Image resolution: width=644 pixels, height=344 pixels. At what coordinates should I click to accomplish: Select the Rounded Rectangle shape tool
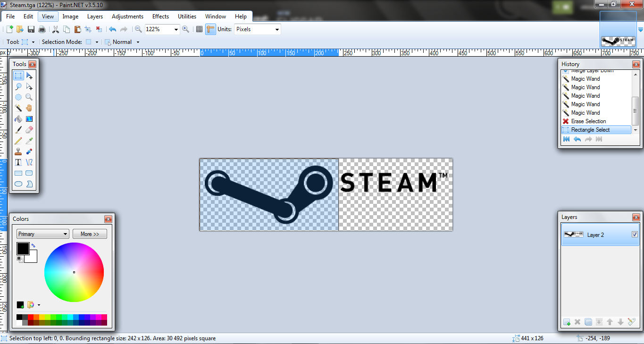point(29,173)
